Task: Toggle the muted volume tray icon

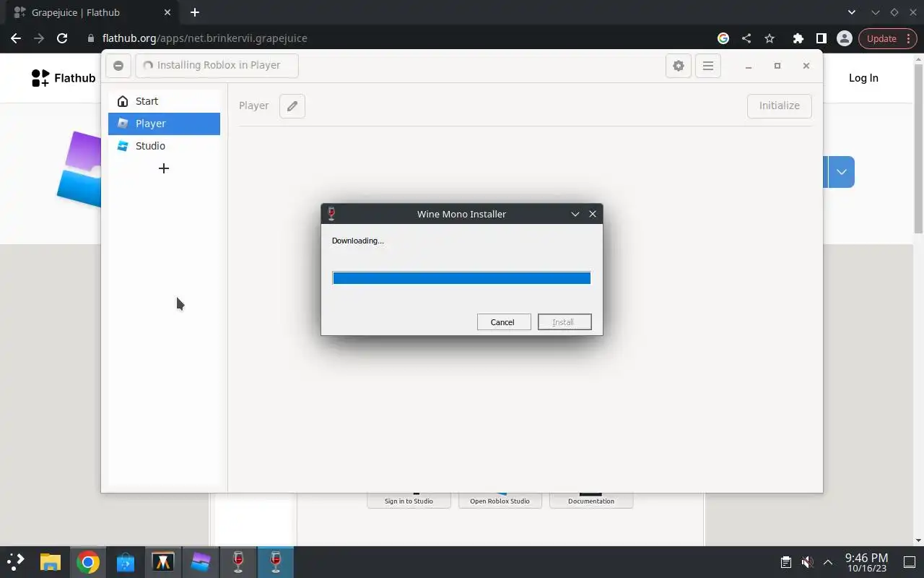Action: (x=808, y=561)
